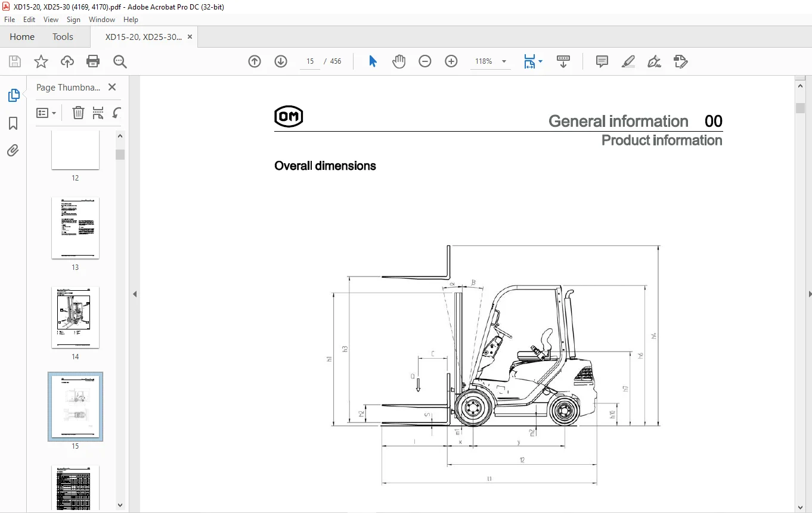Select page 14 thumbnail
Viewport: 812px width, 513px height.
(x=75, y=318)
